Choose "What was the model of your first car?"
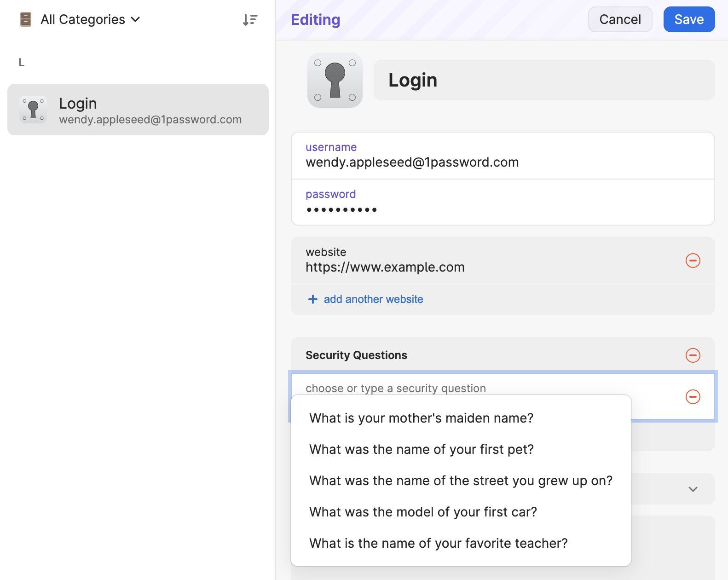This screenshot has height=580, width=728. 461,512
